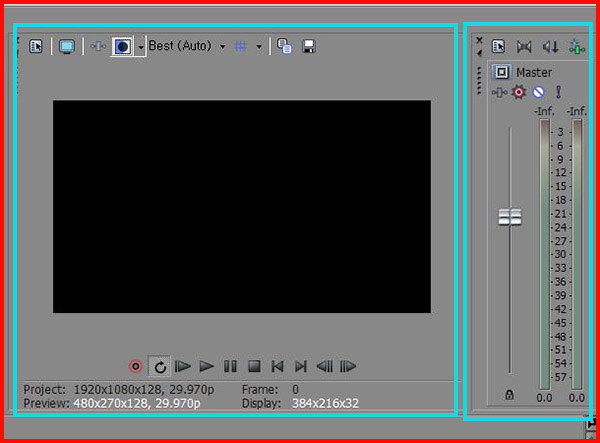Click Frame: 0 value
This screenshot has width=600, height=443.
pos(295,389)
